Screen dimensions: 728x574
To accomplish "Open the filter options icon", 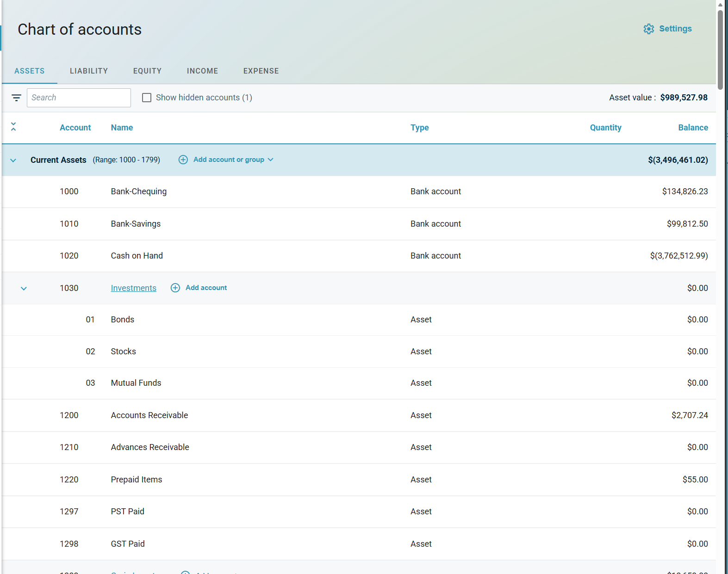I will 16,98.
